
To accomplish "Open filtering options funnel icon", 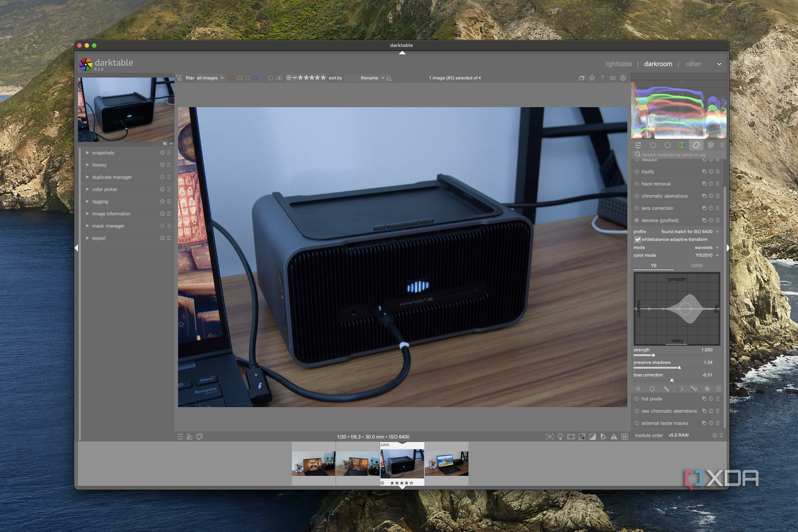I will pyautogui.click(x=179, y=78).
